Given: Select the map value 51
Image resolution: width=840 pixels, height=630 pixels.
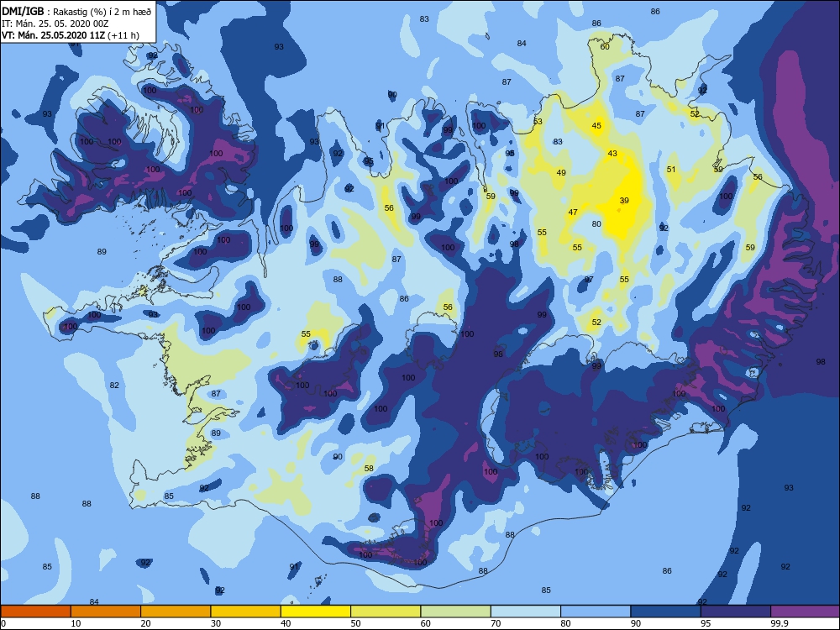Looking at the screenshot, I should [x=671, y=170].
